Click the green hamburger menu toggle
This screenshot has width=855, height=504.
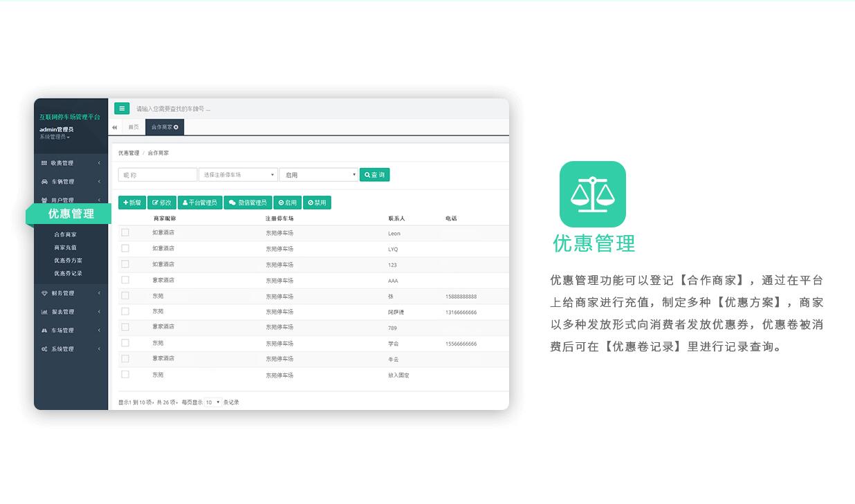pyautogui.click(x=122, y=109)
